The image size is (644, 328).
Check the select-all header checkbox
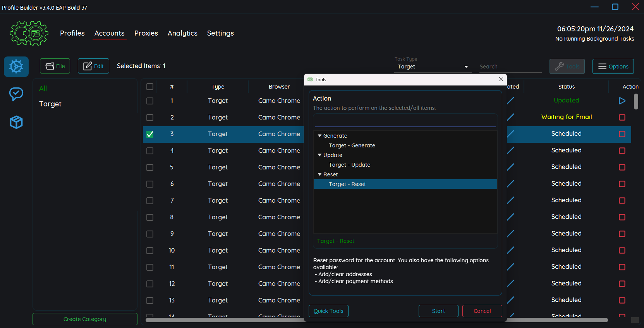[150, 87]
